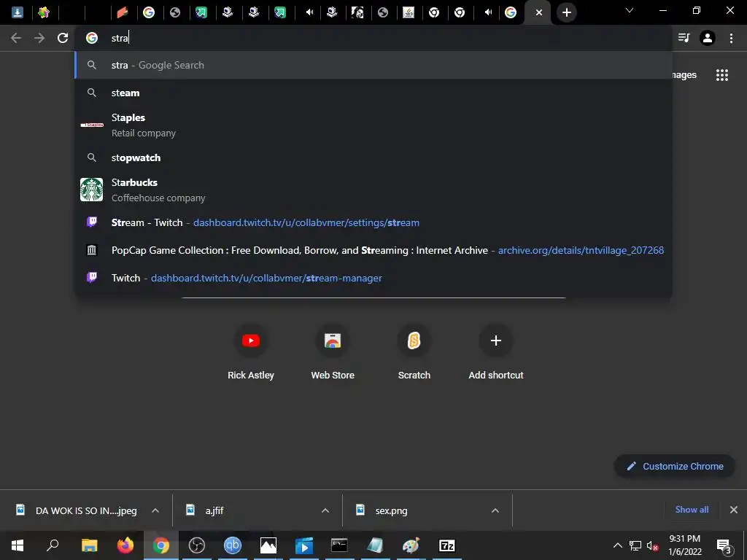Click the Starbucks logo thumbnail

coord(91,190)
